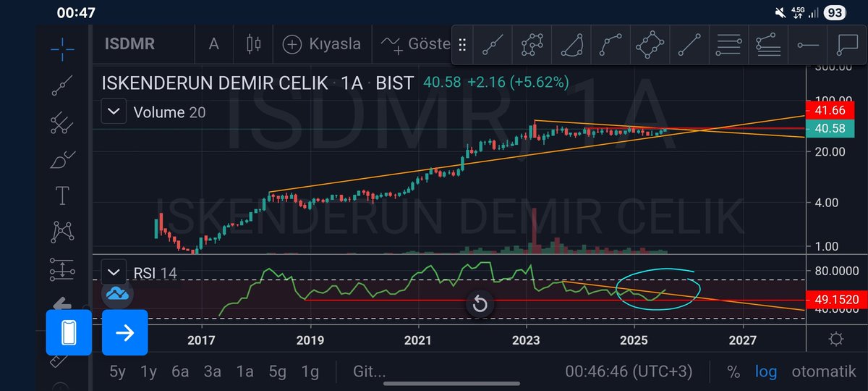Pick the horizontal line tool

[807, 45]
